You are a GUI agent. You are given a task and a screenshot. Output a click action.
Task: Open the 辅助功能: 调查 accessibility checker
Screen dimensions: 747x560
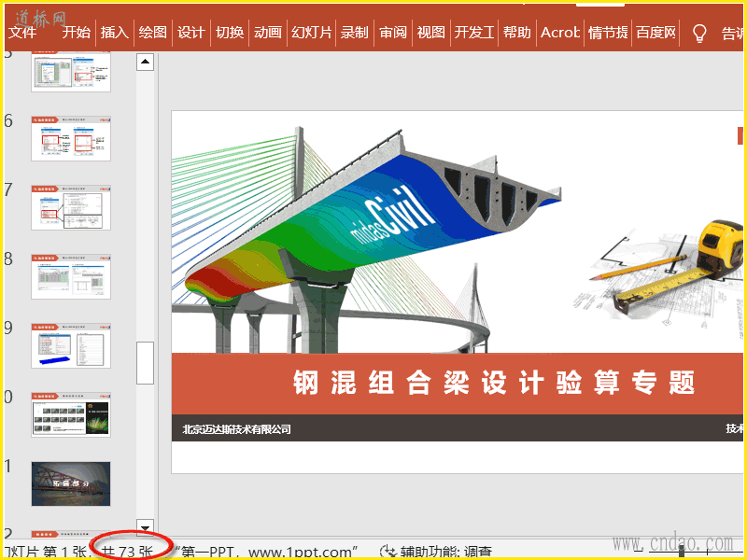pos(446,553)
